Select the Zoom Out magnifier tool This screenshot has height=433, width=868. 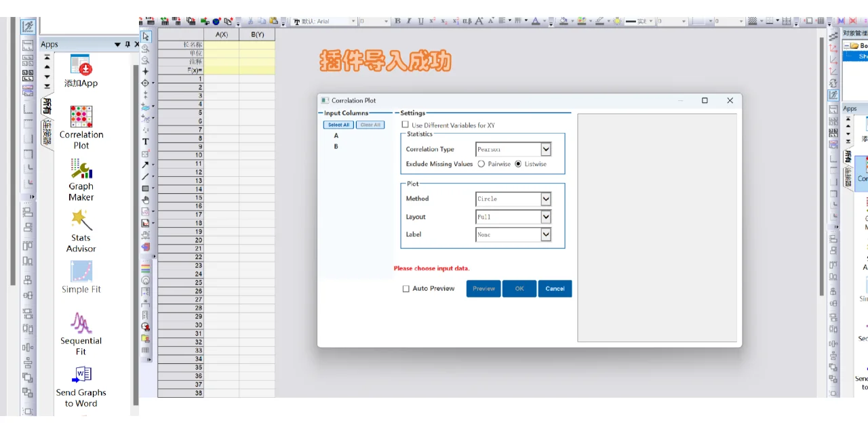tap(145, 60)
